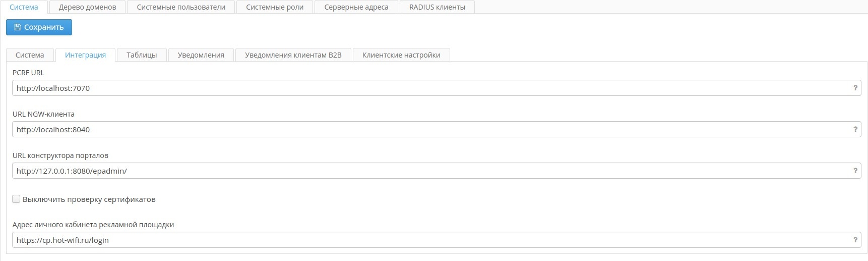This screenshot has height=261, width=868.
Task: Open the Дерево доменов tab
Action: tap(87, 7)
